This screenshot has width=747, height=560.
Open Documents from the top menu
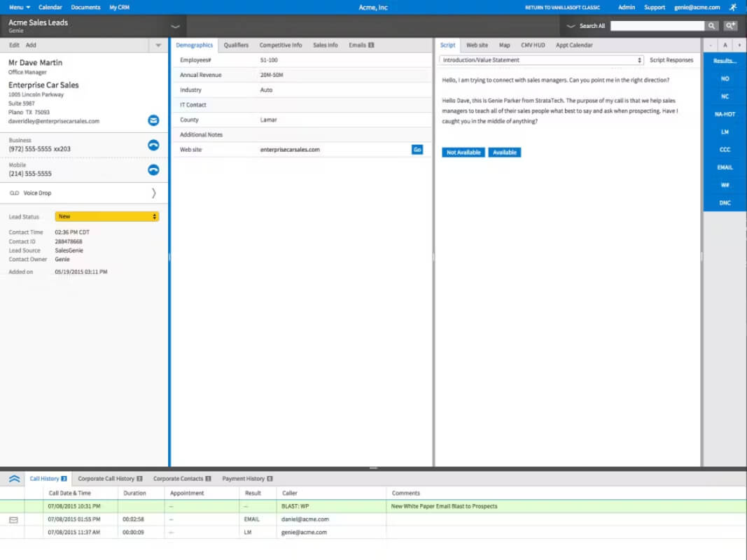click(x=85, y=7)
